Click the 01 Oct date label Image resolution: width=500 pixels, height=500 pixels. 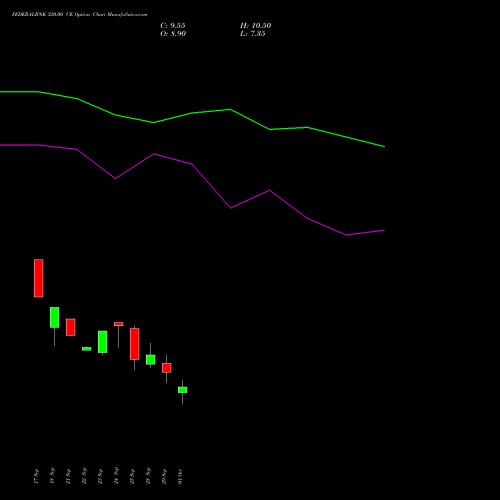[180, 476]
